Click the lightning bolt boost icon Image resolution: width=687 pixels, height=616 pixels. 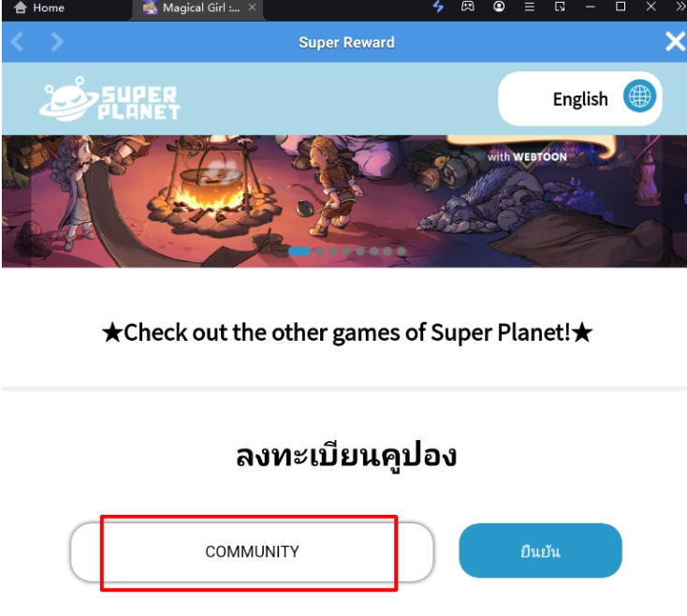438,7
